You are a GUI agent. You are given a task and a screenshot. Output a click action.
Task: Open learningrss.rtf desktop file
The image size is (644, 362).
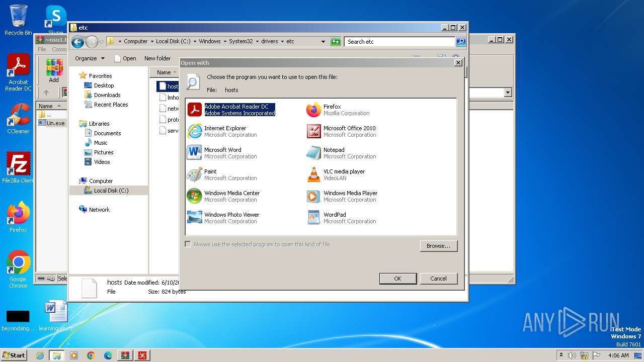click(56, 316)
